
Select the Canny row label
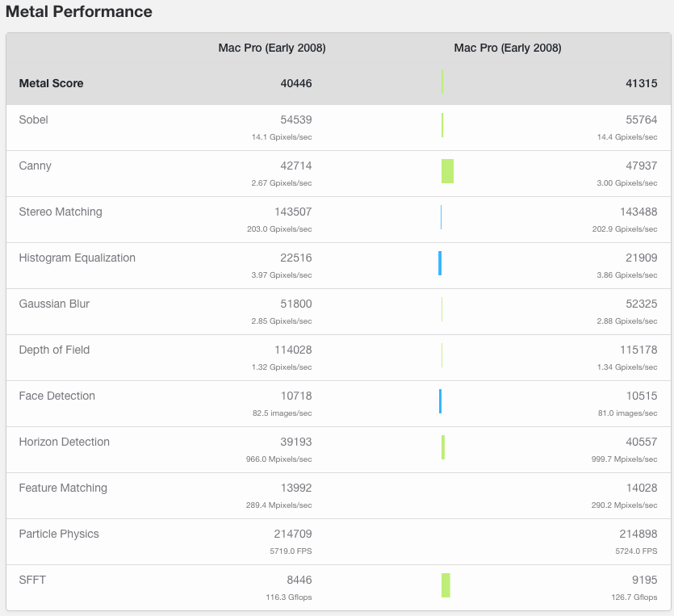click(x=36, y=166)
